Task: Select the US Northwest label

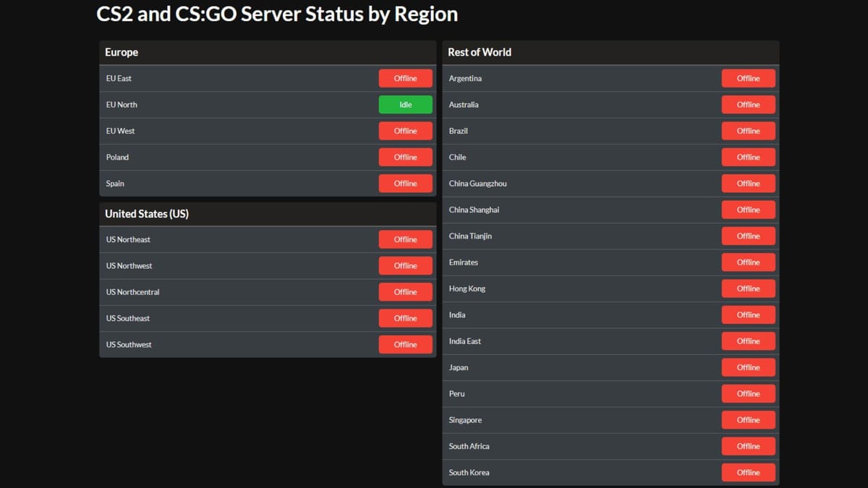Action: (129, 266)
